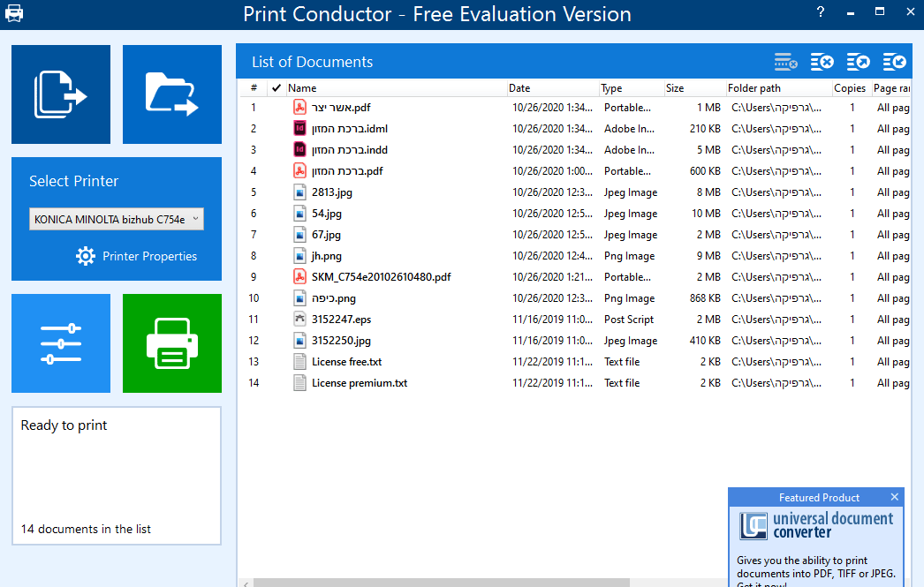Viewport: 924px width, 587px height.
Task: Select the SKM_C754e20102610480.pdf document
Action: [381, 277]
